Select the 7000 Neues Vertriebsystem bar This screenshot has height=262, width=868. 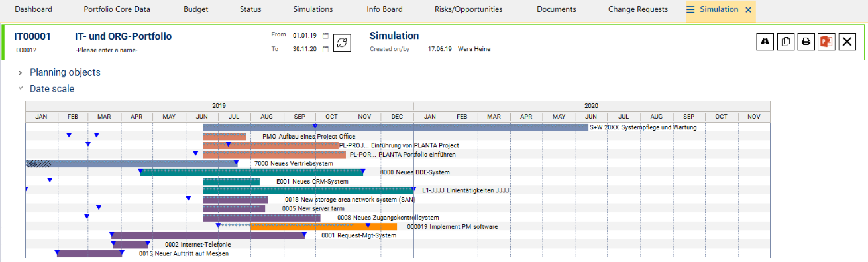click(x=131, y=163)
